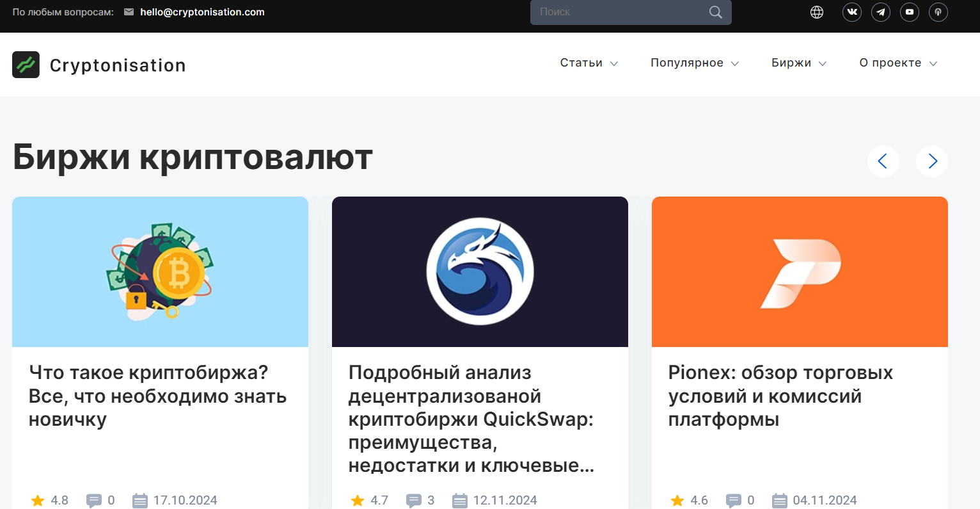Click the По любым вопросам label

[x=63, y=12]
